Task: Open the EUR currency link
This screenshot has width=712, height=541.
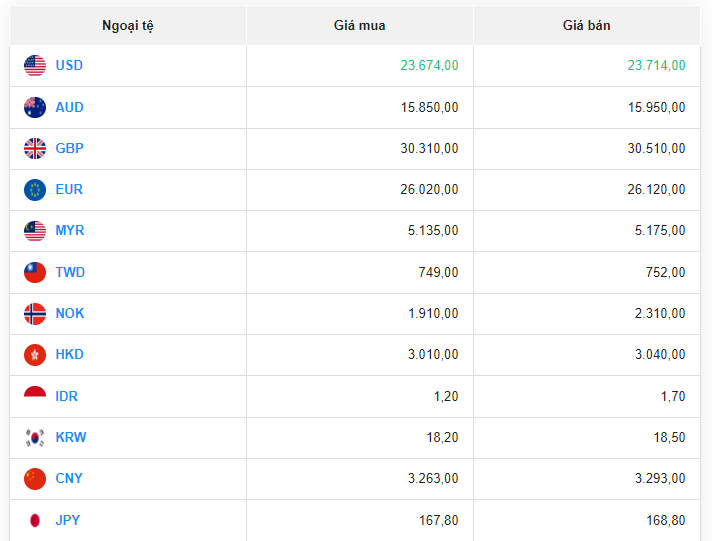Action: click(x=69, y=190)
